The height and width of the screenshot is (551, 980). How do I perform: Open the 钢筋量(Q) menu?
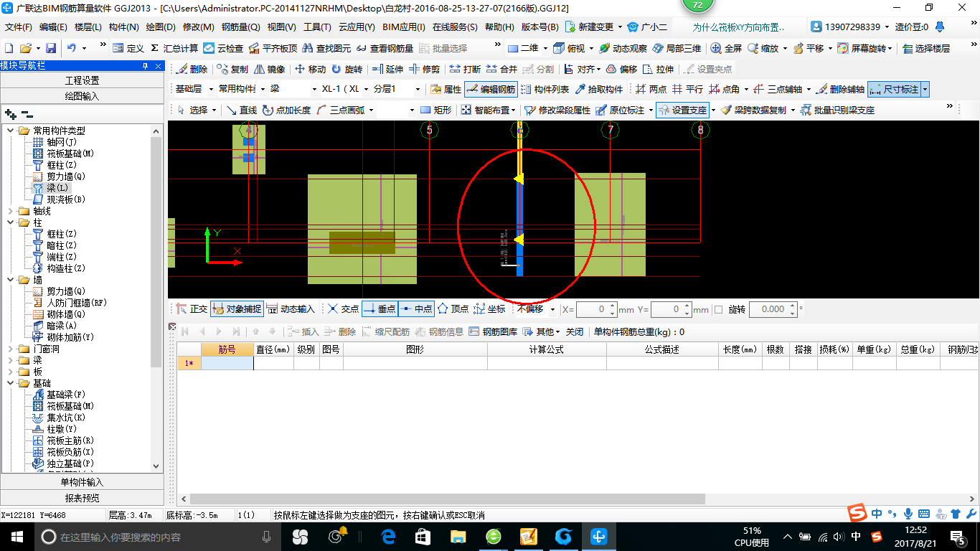pos(240,27)
